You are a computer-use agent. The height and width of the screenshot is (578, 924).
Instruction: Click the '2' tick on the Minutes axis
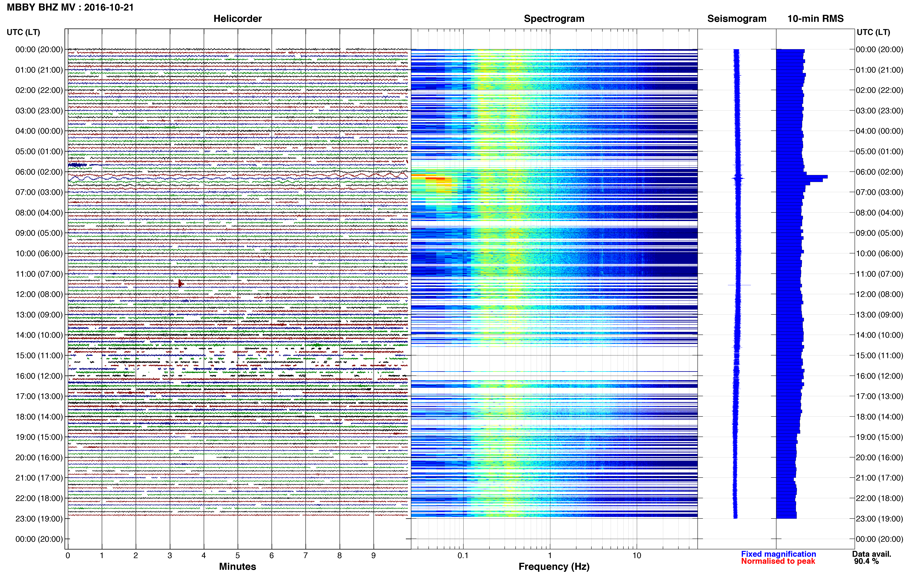point(136,555)
